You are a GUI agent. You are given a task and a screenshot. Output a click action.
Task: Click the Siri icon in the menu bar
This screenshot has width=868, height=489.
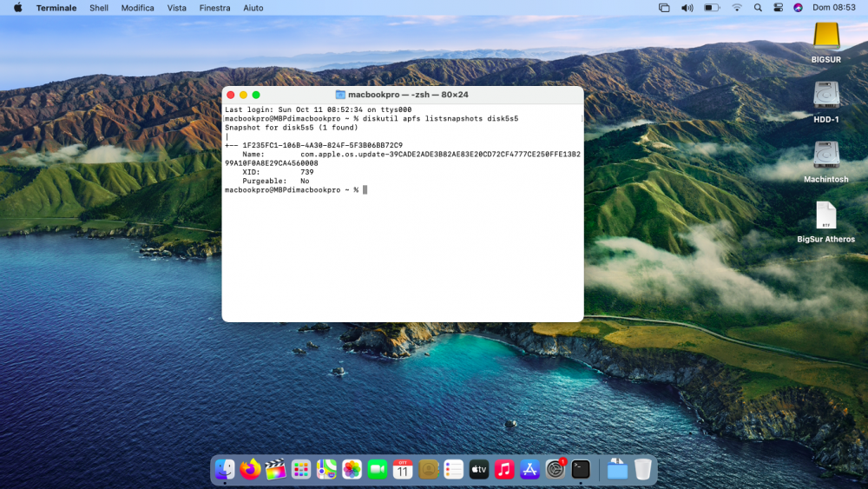[798, 8]
